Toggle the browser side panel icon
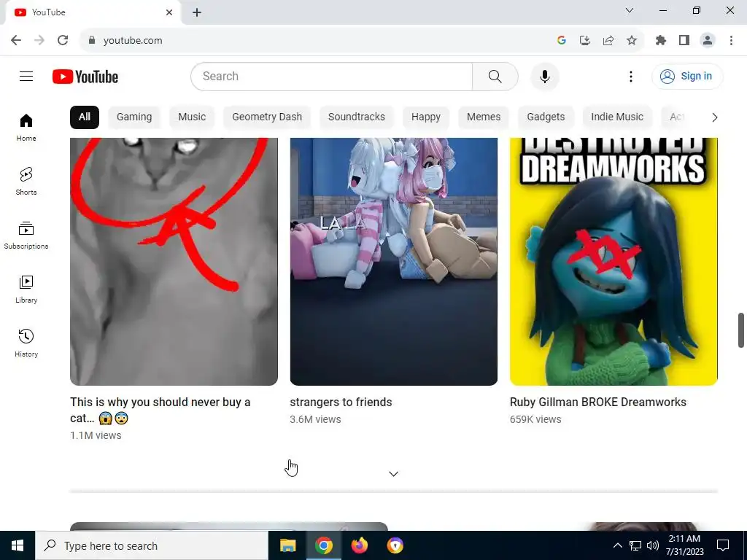Screen dimensions: 747x560 click(684, 41)
